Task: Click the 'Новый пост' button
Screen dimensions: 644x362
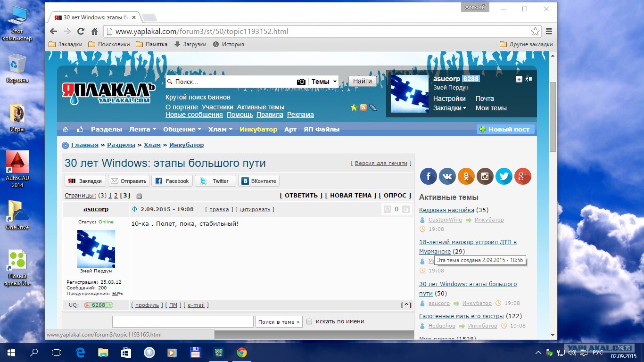Action: pyautogui.click(x=505, y=129)
